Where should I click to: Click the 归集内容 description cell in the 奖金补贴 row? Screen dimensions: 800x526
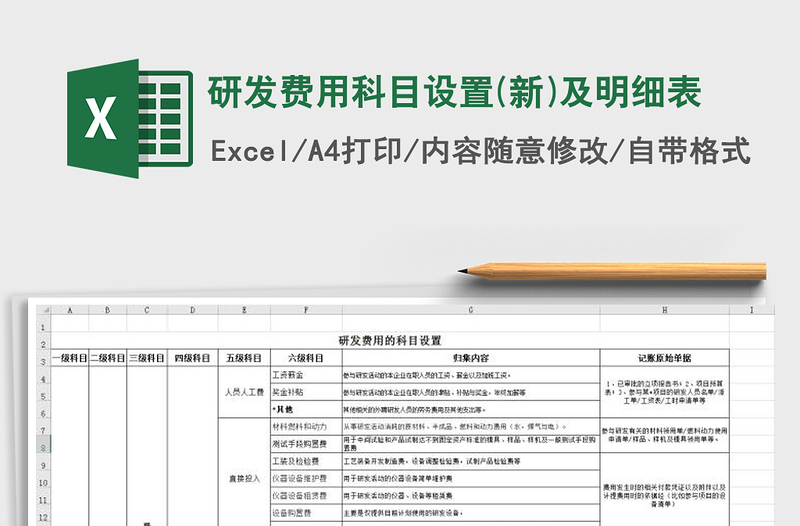tap(471, 392)
